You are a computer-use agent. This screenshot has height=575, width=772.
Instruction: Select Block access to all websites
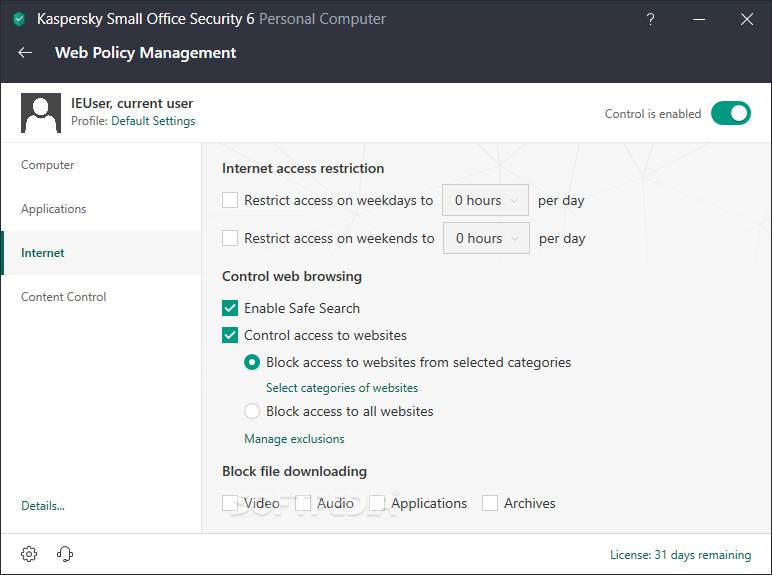point(252,411)
